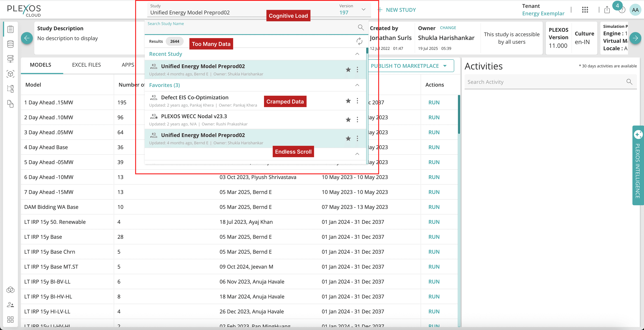Open the Version 197 dropdown arrow
The image size is (644, 330).
364,9
